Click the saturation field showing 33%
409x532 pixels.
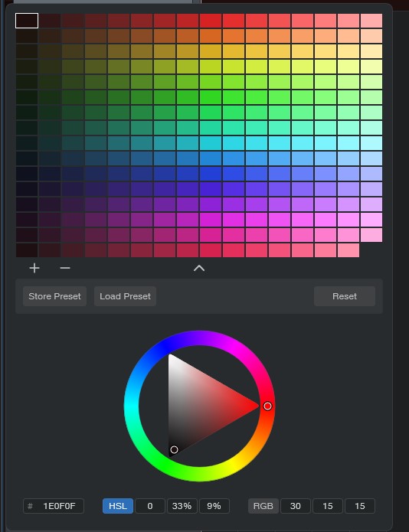tap(182, 506)
